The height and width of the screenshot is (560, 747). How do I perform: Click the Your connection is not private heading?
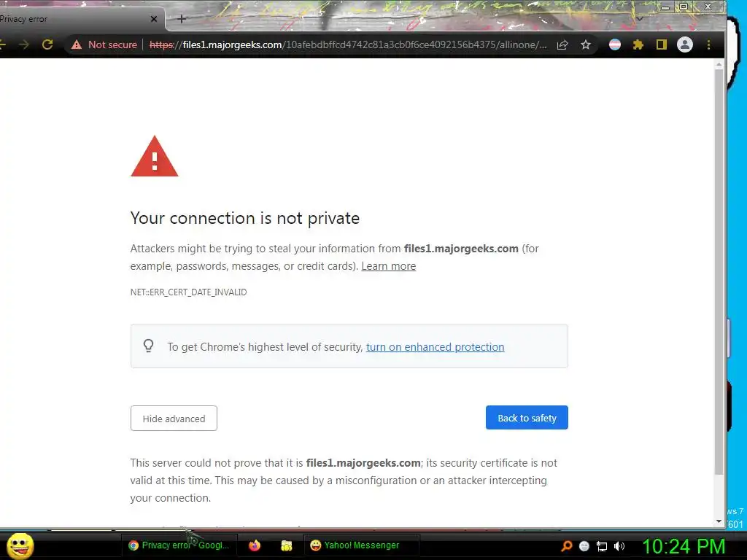[x=245, y=218]
